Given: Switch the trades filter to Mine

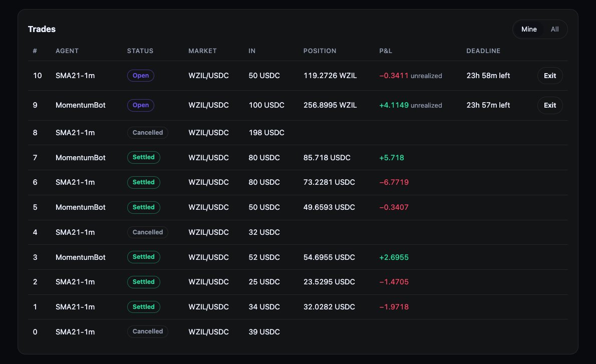Looking at the screenshot, I should (x=529, y=29).
